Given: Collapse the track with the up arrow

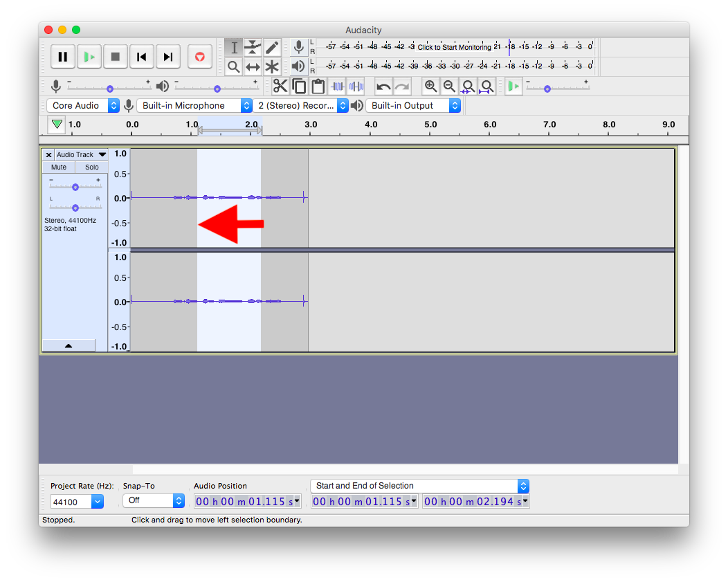Looking at the screenshot, I should pos(69,345).
